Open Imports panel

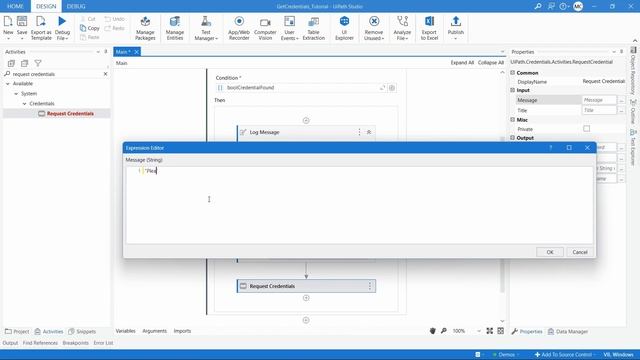(x=182, y=331)
